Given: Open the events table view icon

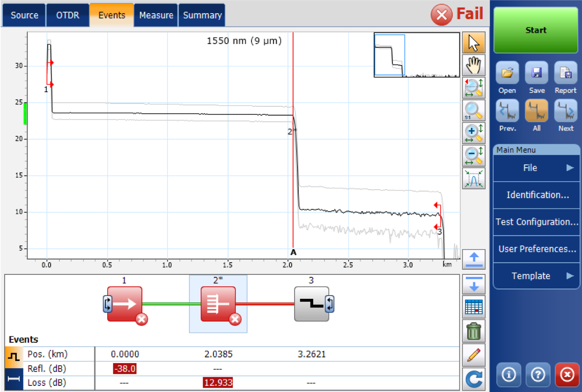Looking at the screenshot, I should [473, 307].
